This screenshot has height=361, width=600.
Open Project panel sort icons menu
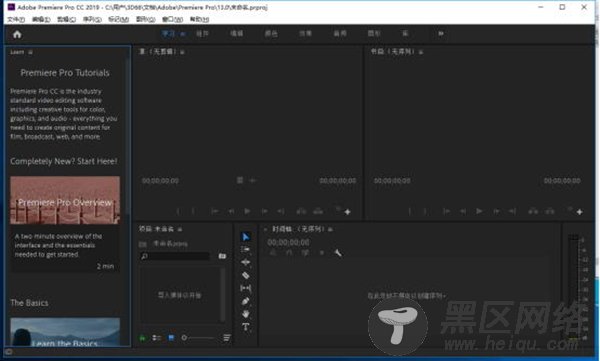pos(227,338)
